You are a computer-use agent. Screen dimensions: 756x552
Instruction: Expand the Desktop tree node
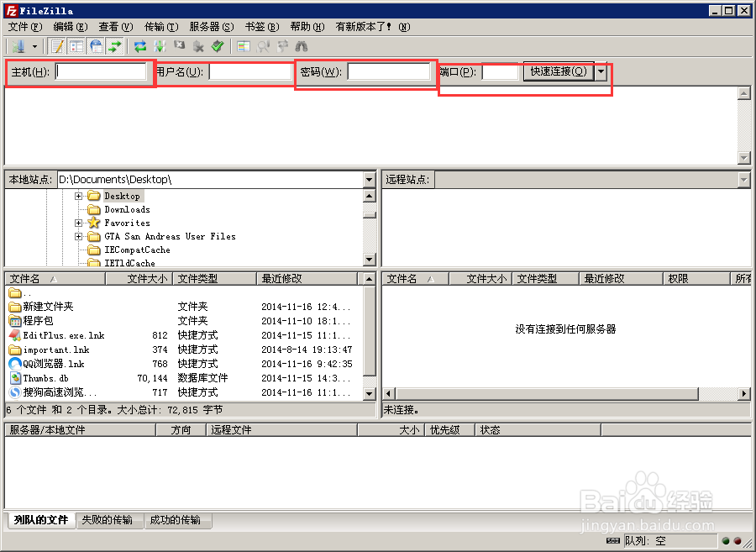pos(78,197)
